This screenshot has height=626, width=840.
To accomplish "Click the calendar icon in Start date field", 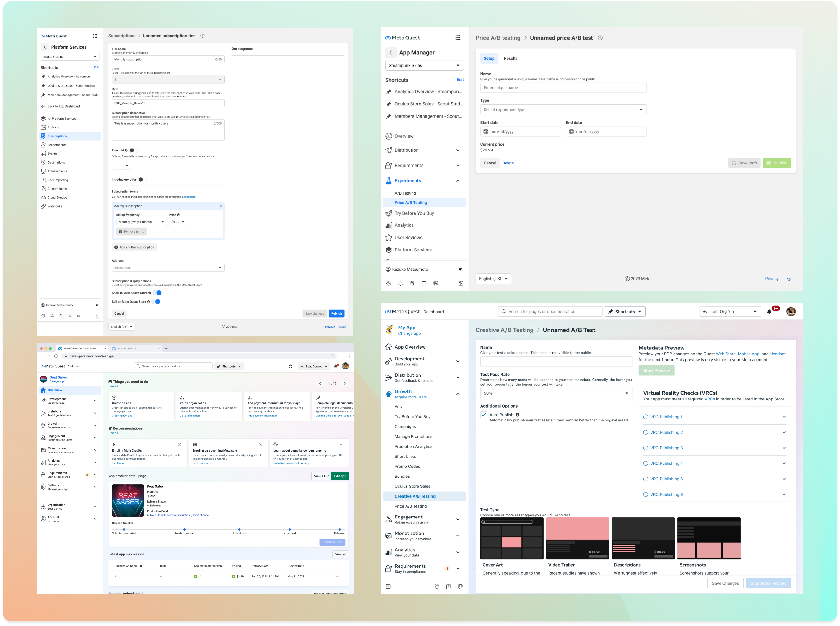I will [x=486, y=132].
